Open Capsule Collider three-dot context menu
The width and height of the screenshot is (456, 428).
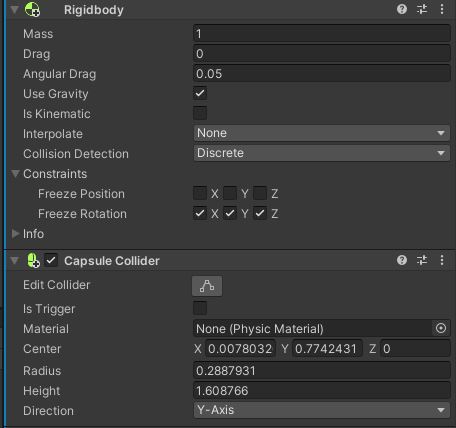[442, 260]
